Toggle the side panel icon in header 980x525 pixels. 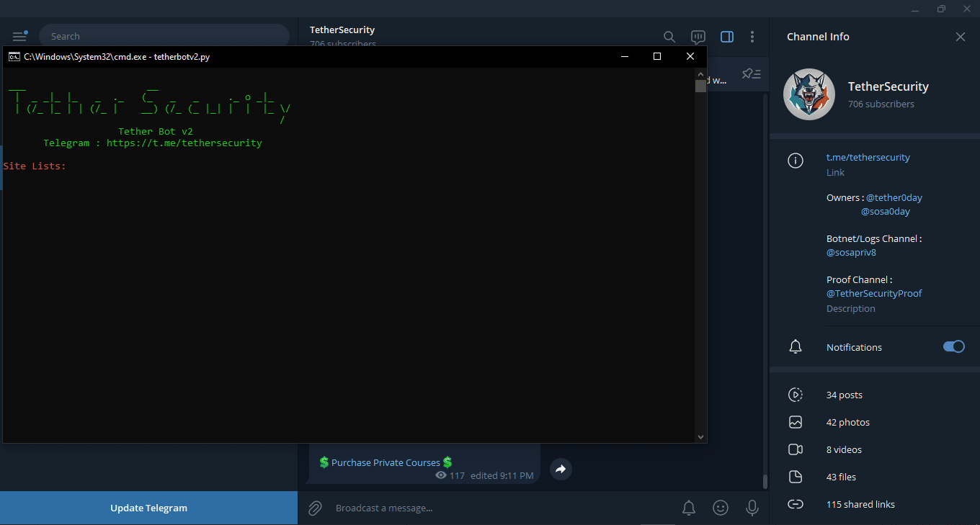727,37
